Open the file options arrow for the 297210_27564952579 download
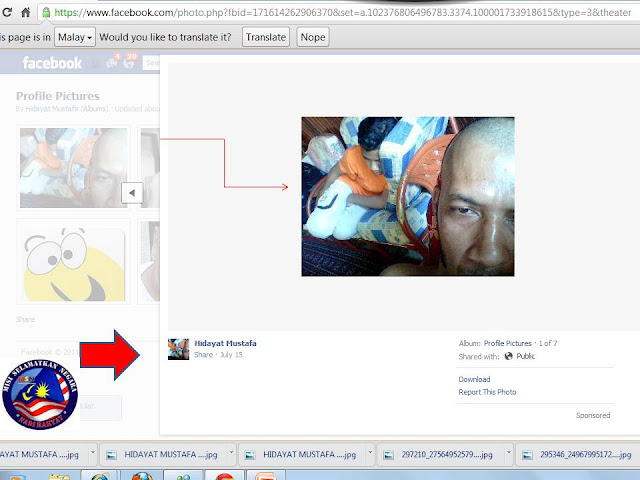The height and width of the screenshot is (480, 640). [x=509, y=452]
